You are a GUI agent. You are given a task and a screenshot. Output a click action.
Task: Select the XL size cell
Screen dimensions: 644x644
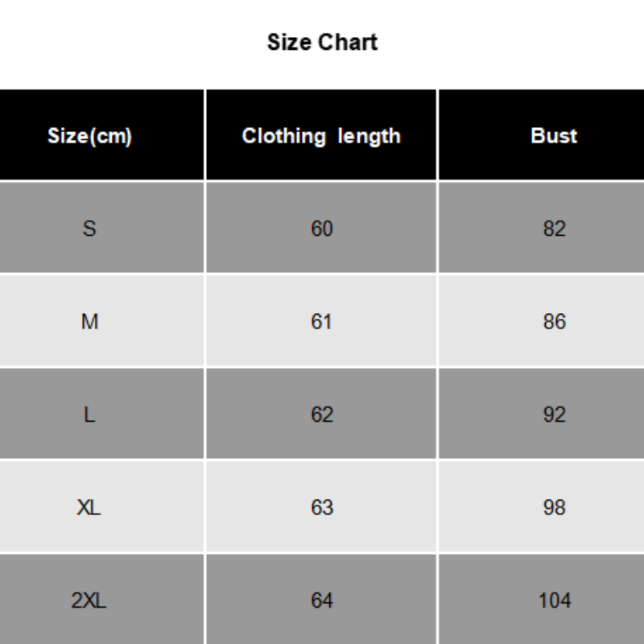pos(89,508)
